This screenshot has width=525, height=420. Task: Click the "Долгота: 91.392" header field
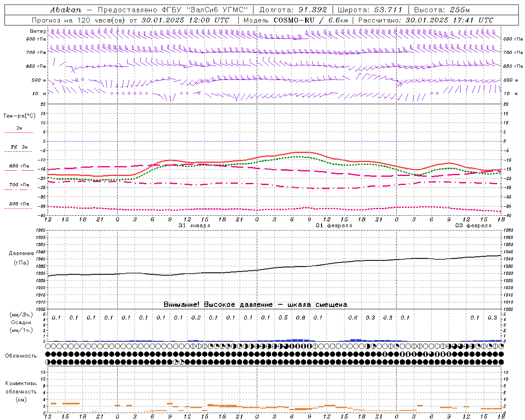(293, 9)
